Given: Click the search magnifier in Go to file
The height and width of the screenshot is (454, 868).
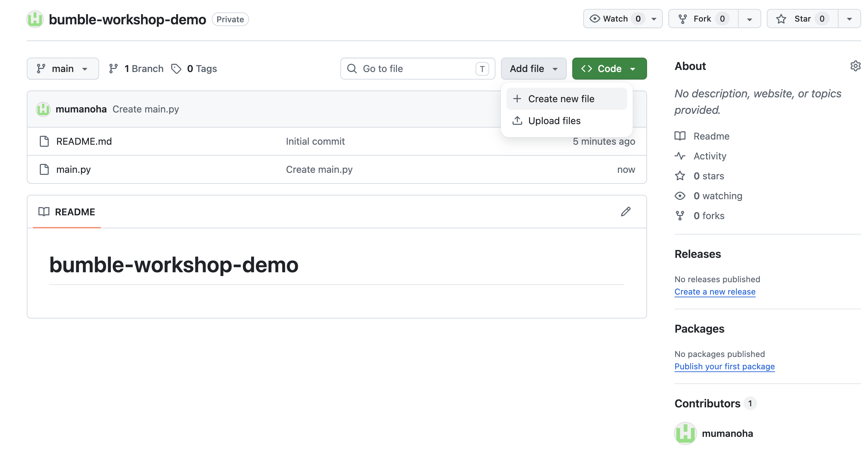Looking at the screenshot, I should pos(352,69).
